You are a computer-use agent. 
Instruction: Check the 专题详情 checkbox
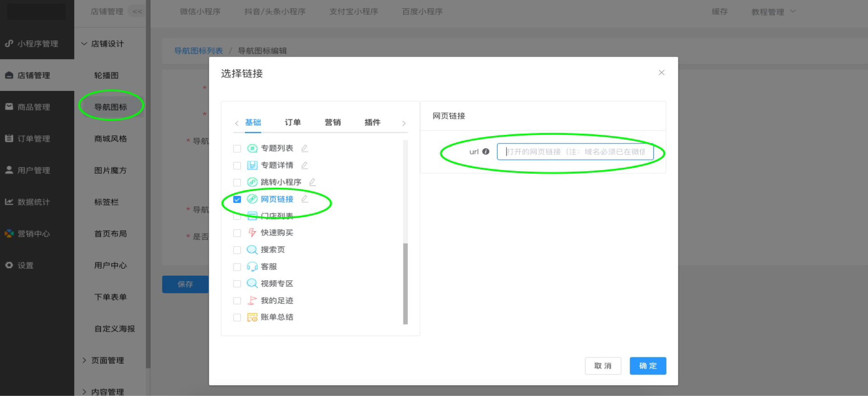(237, 166)
